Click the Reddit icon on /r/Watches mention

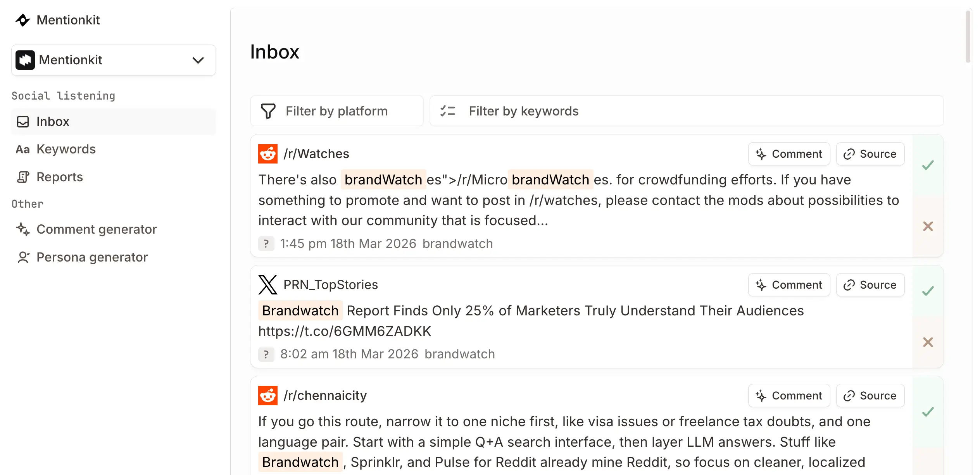(268, 154)
